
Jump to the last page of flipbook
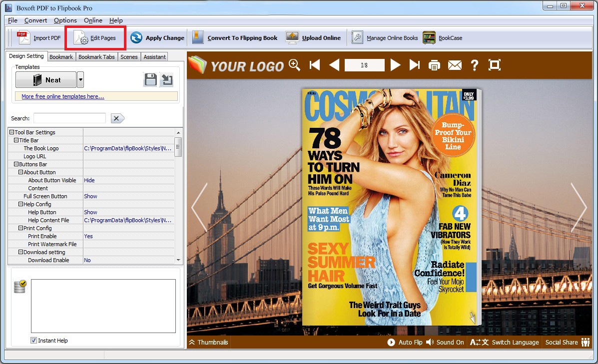click(415, 65)
